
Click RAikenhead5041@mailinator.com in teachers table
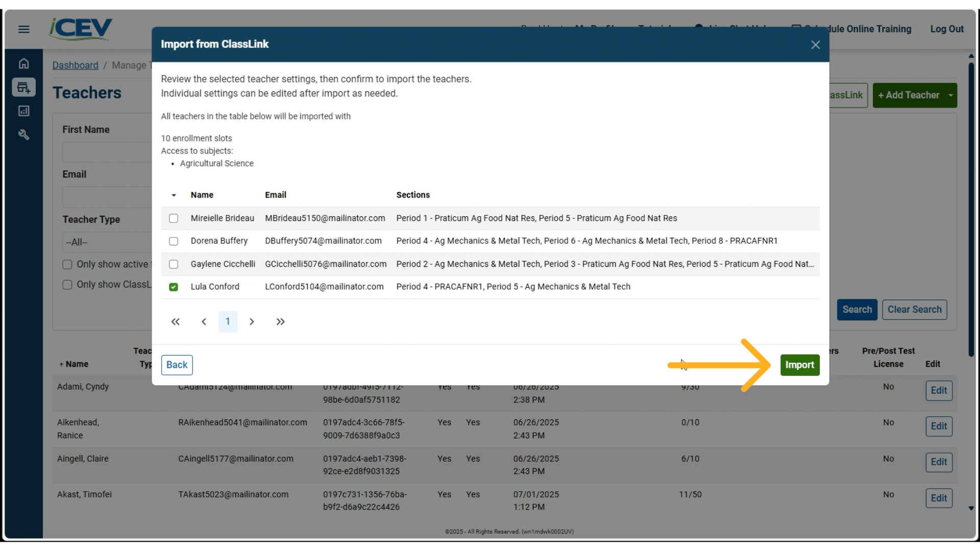point(243,422)
